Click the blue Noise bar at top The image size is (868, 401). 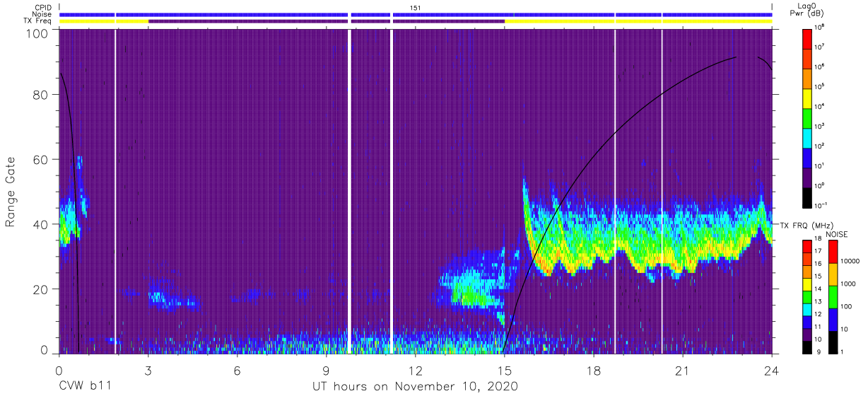416,14
